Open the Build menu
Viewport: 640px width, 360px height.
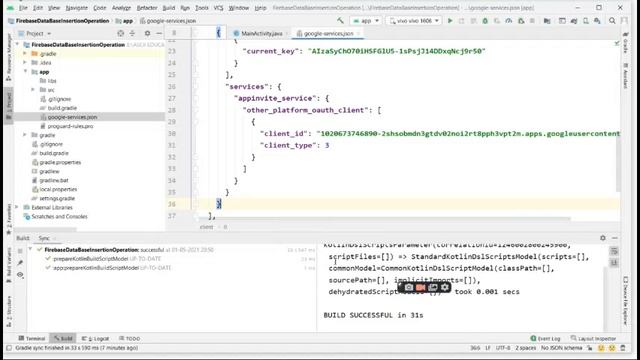169,8
